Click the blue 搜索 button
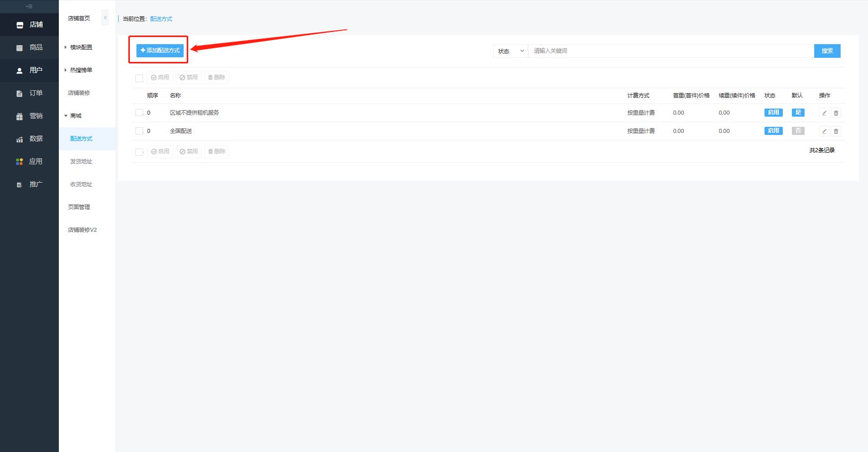The height and width of the screenshot is (452, 868). [827, 51]
